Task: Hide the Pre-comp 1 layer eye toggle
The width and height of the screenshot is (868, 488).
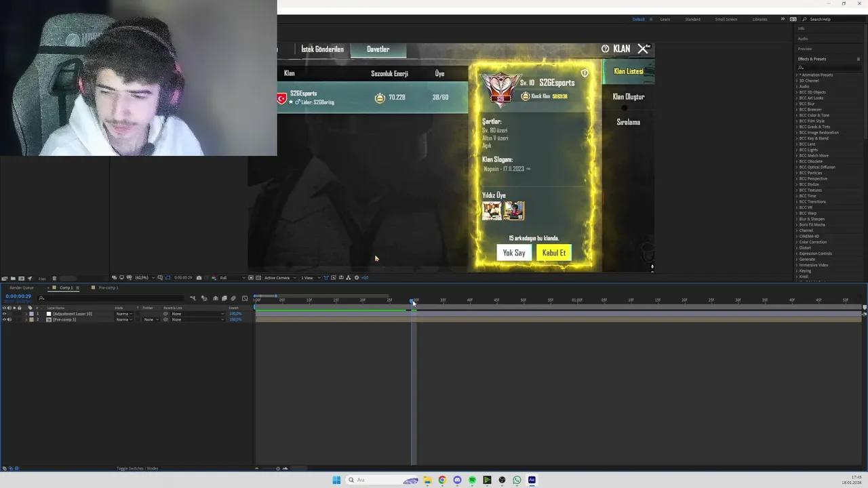Action: 4,319
